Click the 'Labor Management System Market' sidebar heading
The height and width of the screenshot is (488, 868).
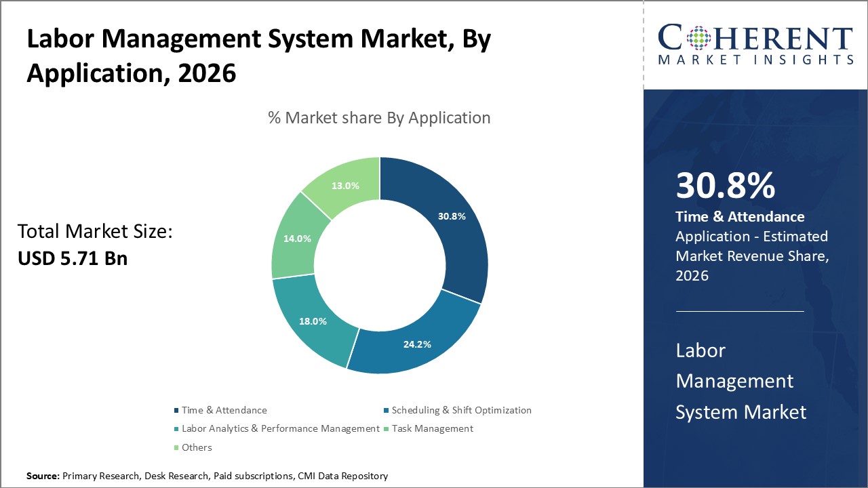(x=741, y=381)
